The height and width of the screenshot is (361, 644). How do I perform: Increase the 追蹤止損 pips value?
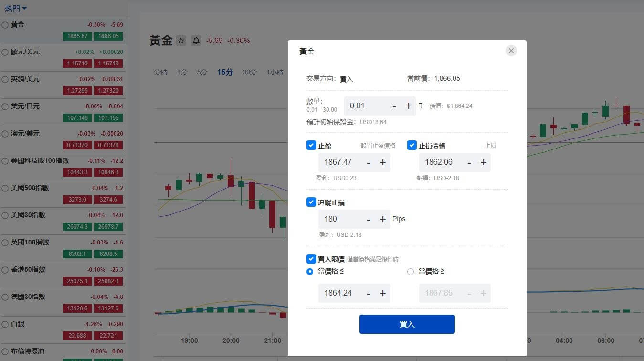point(383,219)
